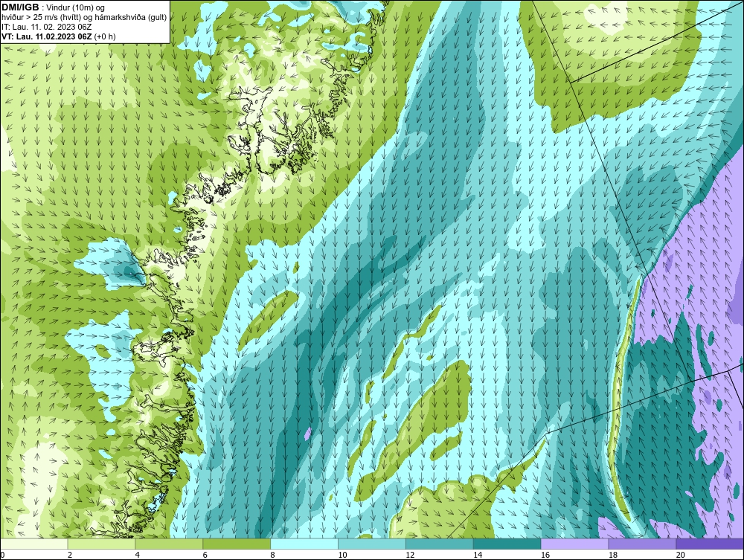
Task: Click the legend scale label '10'
Action: coord(342,555)
